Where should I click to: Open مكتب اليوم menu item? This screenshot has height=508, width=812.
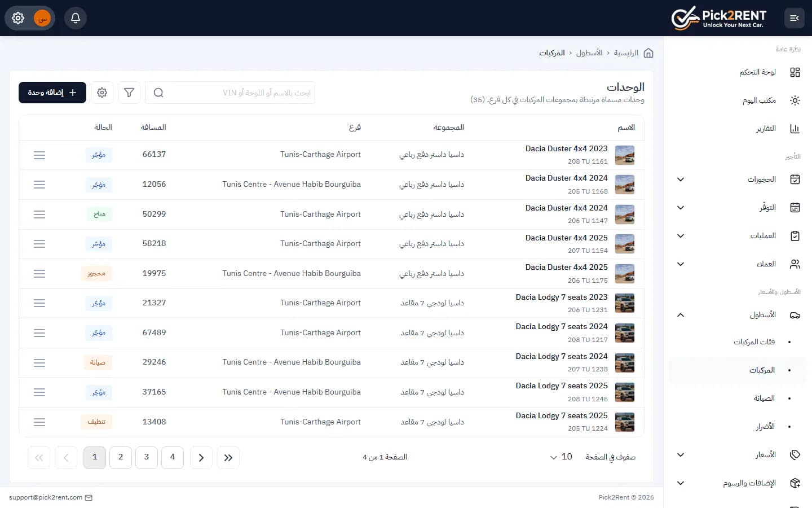pyautogui.click(x=738, y=100)
